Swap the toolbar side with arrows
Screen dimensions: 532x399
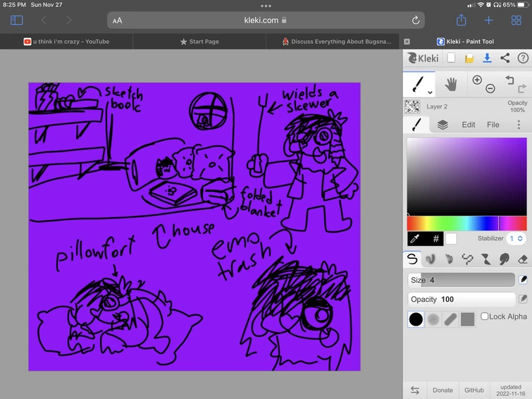tap(414, 390)
